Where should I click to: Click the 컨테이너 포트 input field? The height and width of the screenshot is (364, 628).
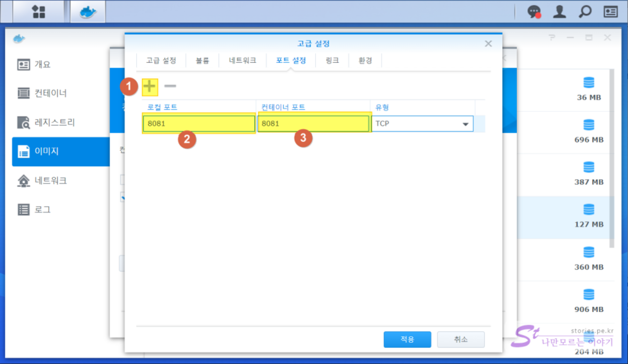click(313, 124)
